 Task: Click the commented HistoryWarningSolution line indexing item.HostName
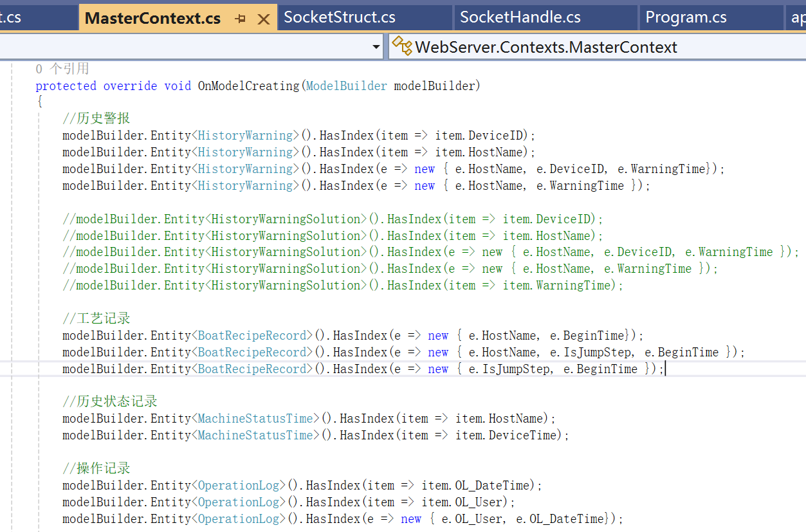pos(333,235)
